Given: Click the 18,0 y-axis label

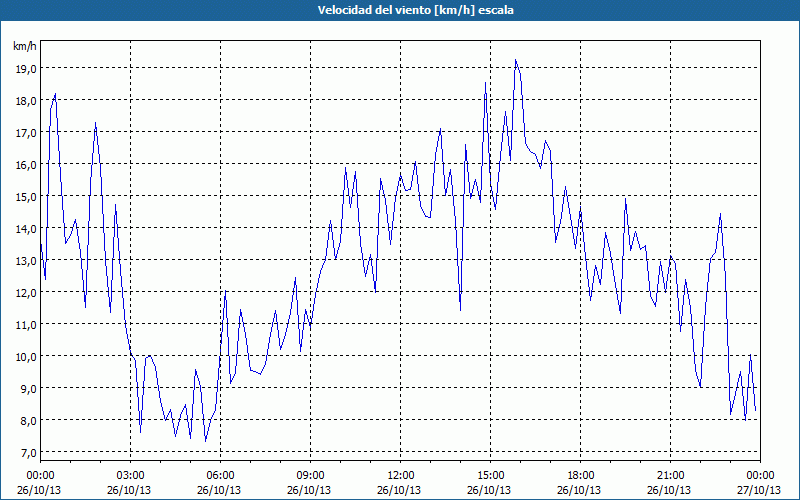Looking at the screenshot, I should click(x=26, y=101).
